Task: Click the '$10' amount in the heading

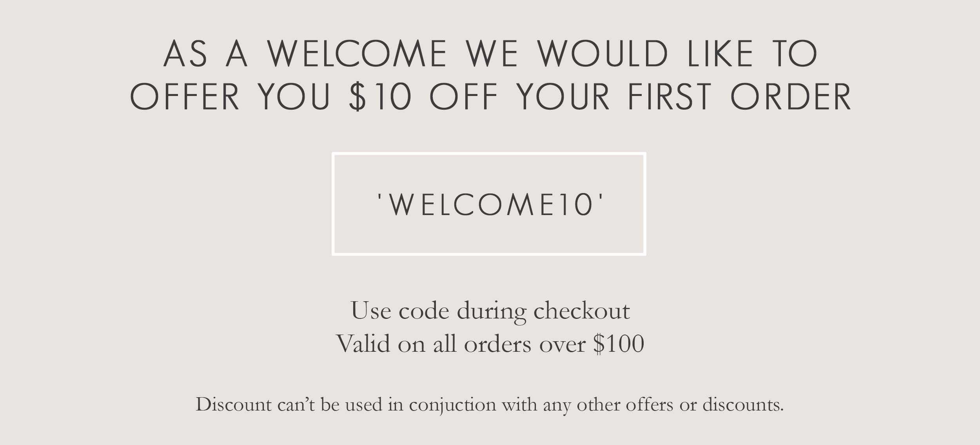Action: pos(380,96)
